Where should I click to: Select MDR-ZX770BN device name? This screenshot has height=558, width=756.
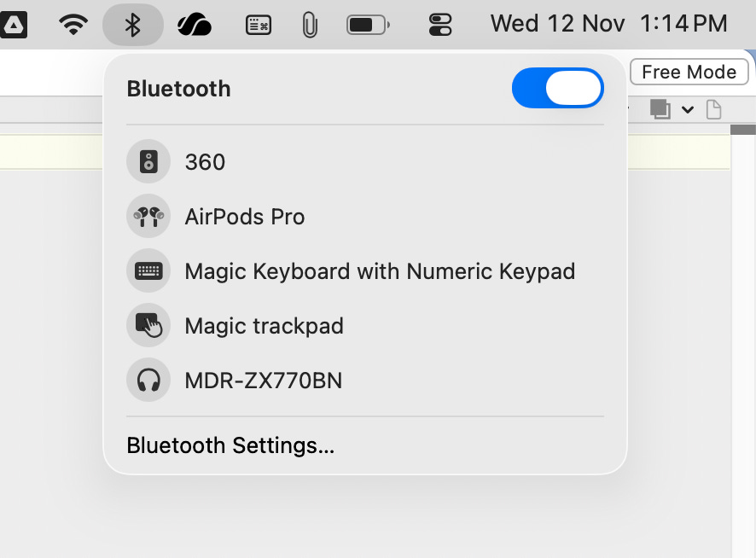(x=264, y=381)
